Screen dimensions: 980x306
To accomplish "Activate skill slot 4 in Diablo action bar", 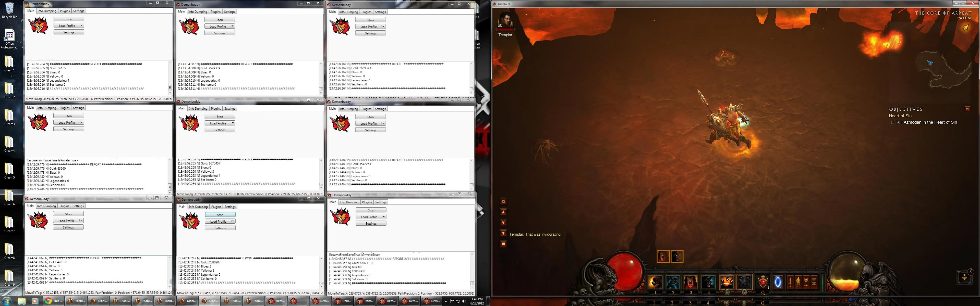I will click(709, 282).
